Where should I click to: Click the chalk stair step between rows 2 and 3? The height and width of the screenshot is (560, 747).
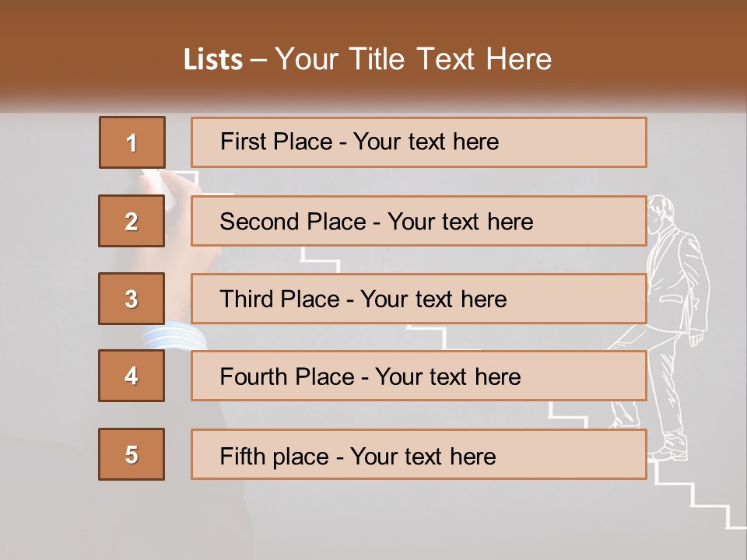point(321,259)
